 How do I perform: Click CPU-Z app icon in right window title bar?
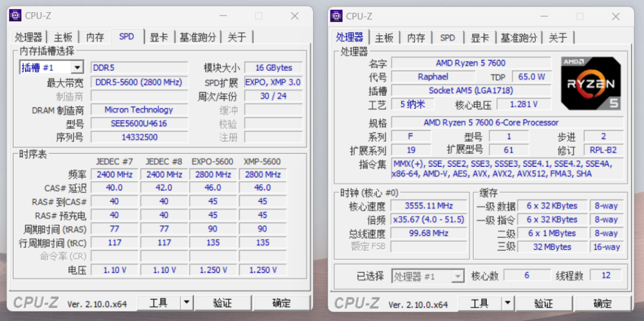point(336,15)
